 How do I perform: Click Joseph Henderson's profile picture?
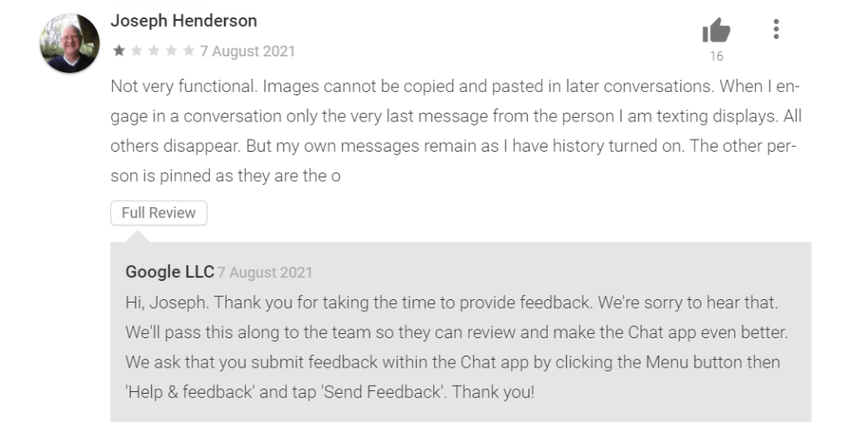[x=69, y=43]
